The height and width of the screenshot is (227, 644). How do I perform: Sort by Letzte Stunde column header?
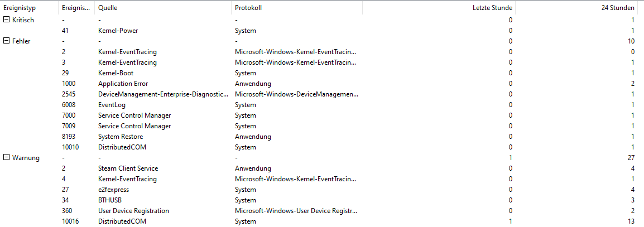click(439, 8)
